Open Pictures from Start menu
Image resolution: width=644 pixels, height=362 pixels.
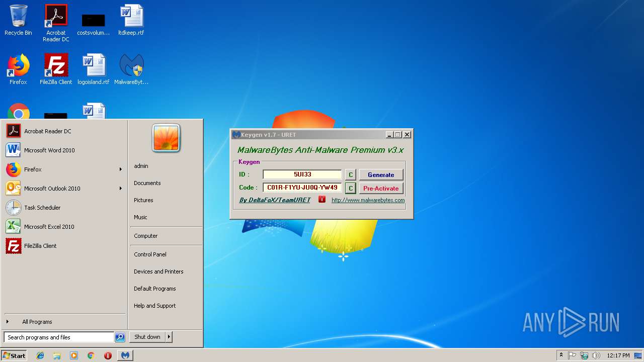point(166,200)
